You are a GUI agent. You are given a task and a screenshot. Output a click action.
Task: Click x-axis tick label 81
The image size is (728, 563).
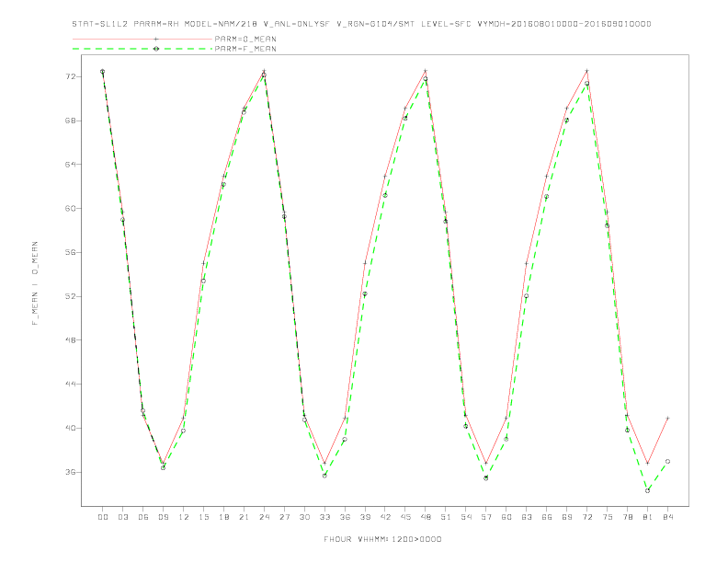[648, 517]
